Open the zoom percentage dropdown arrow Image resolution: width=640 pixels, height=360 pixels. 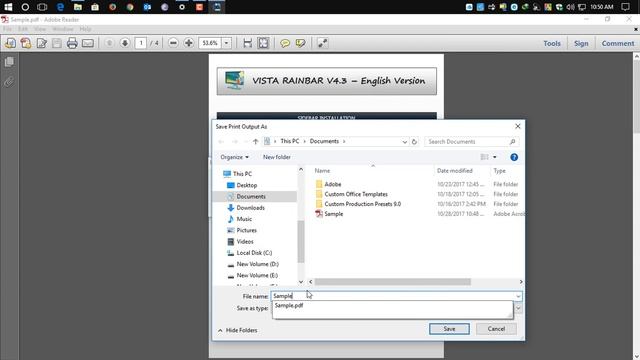(227, 43)
